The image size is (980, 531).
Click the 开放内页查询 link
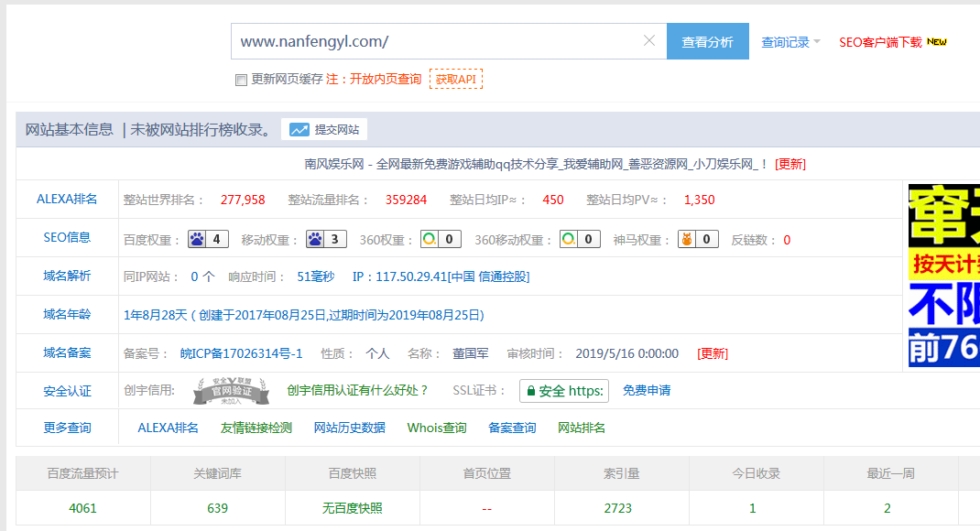385,80
